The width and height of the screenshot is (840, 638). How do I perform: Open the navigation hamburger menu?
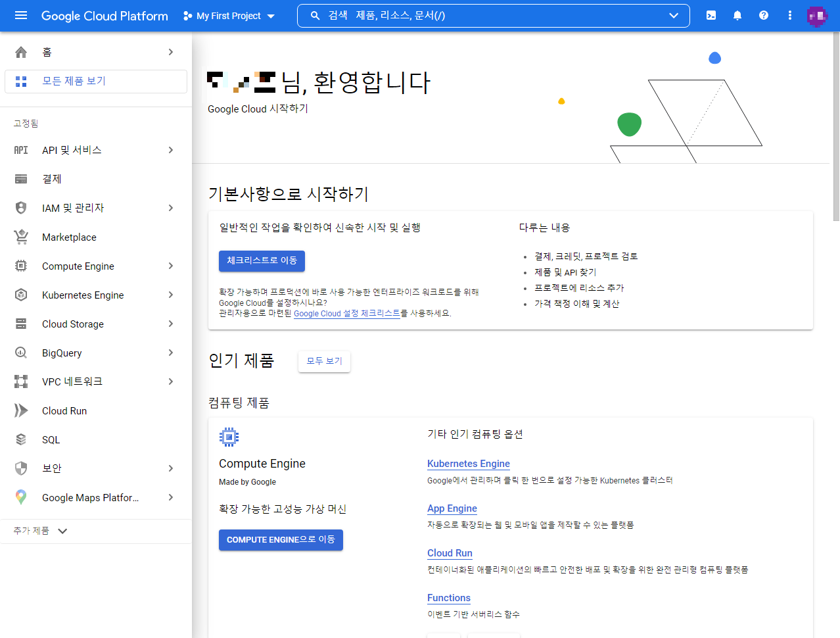click(x=21, y=16)
